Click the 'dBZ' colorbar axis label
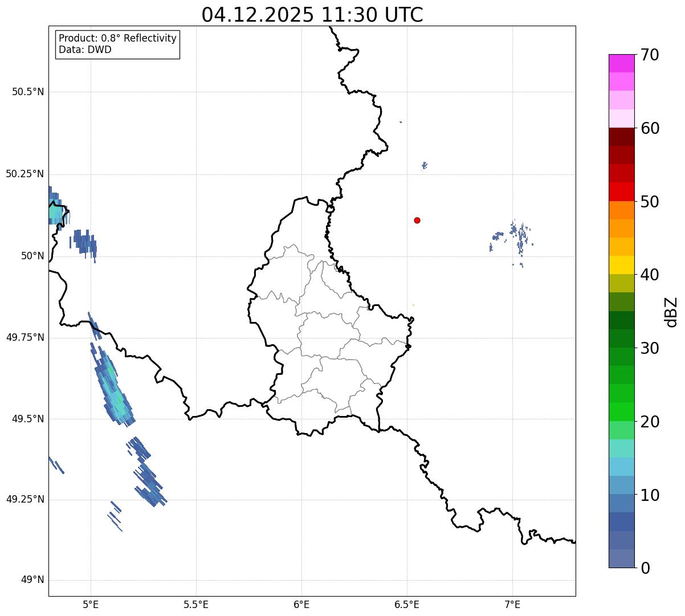The image size is (685, 616). click(671, 312)
